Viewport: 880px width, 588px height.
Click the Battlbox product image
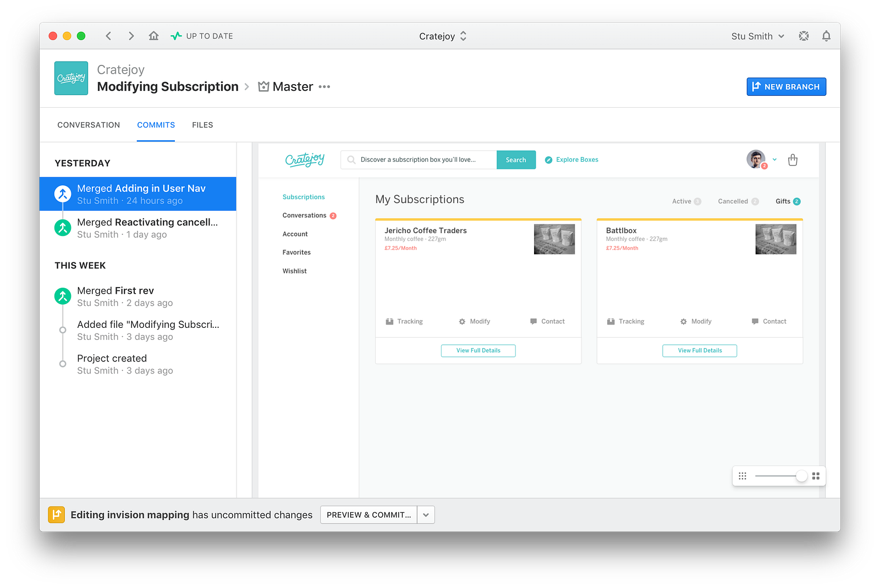(776, 239)
